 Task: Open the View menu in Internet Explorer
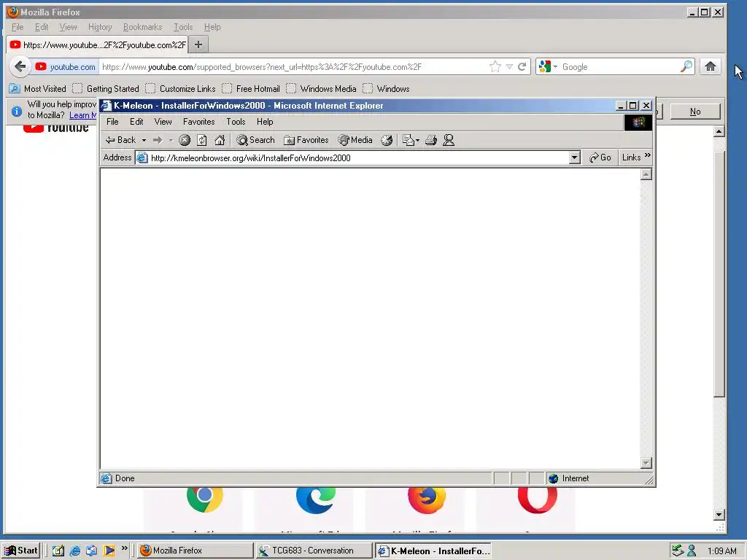[163, 122]
